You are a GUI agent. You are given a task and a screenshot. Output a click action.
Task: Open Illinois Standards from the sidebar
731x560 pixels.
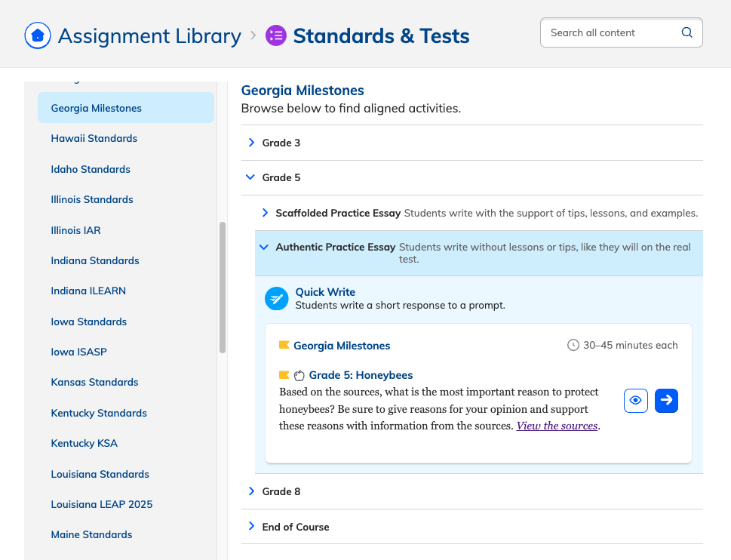pyautogui.click(x=92, y=199)
